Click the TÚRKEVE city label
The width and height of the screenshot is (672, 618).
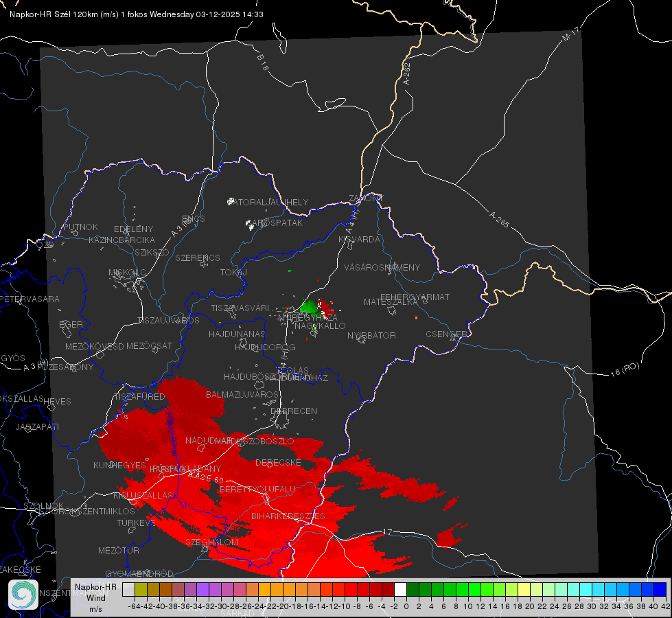click(136, 523)
